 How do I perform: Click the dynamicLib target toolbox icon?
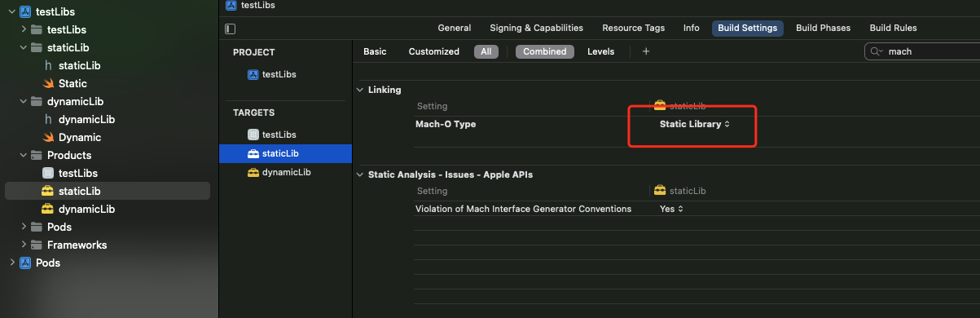coord(253,172)
